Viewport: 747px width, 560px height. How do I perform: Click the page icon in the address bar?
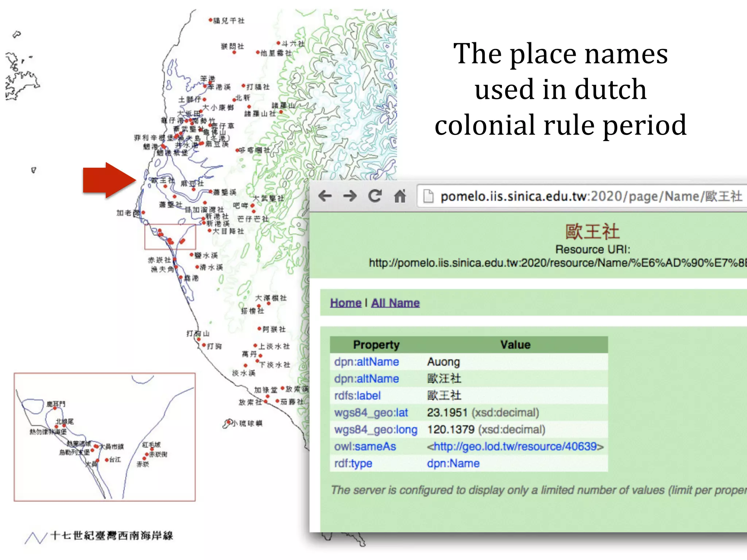click(428, 196)
